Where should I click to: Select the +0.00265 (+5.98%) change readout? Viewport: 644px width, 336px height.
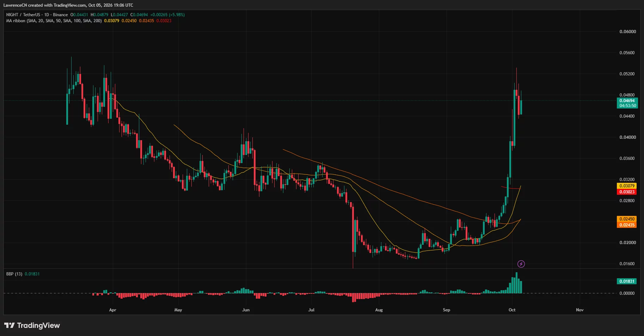167,15
